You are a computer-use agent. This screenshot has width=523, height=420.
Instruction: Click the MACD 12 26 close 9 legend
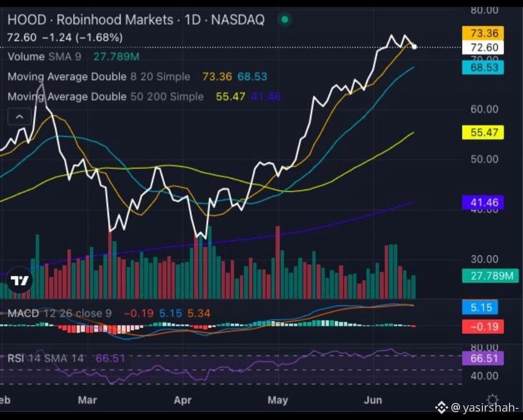point(60,314)
